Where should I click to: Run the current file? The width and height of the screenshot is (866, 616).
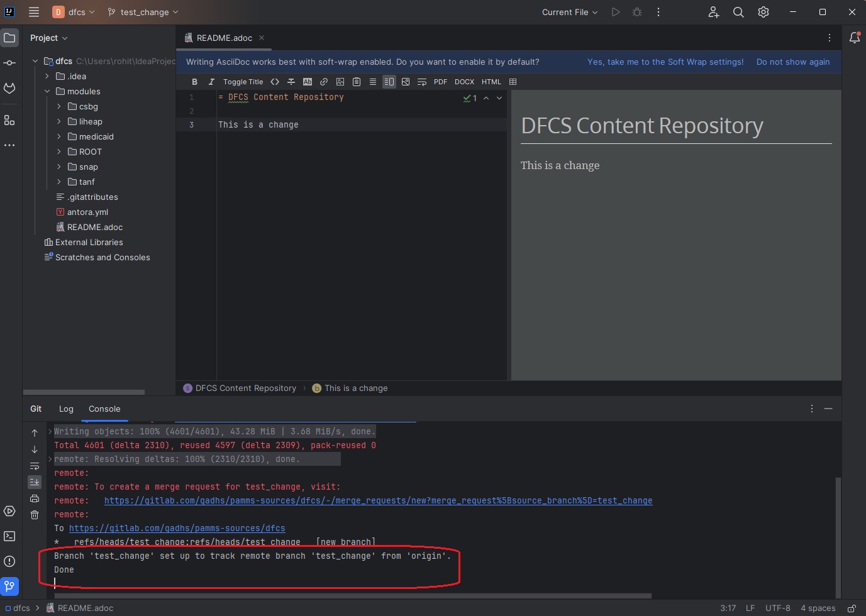point(616,12)
